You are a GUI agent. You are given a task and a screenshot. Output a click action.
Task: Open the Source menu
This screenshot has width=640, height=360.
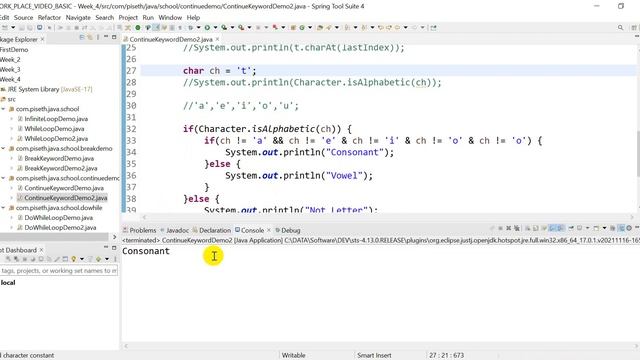pyautogui.click(x=23, y=18)
